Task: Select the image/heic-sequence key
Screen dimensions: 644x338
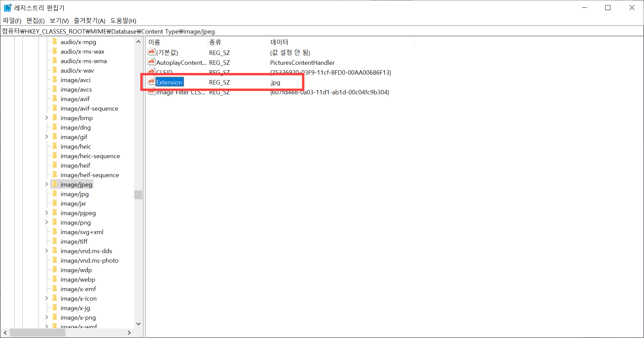Action: (90, 156)
